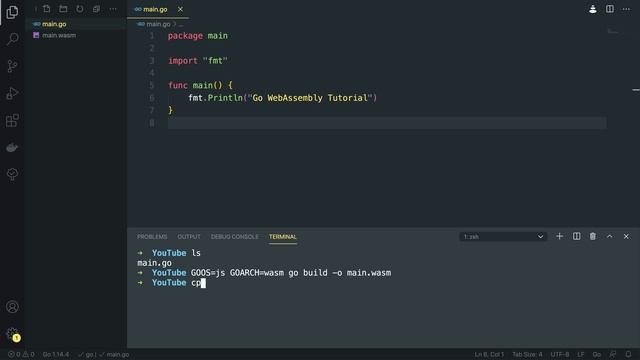Screen dimensions: 640x360
Task: Open the Docker view in activity bar
Action: tap(12, 147)
